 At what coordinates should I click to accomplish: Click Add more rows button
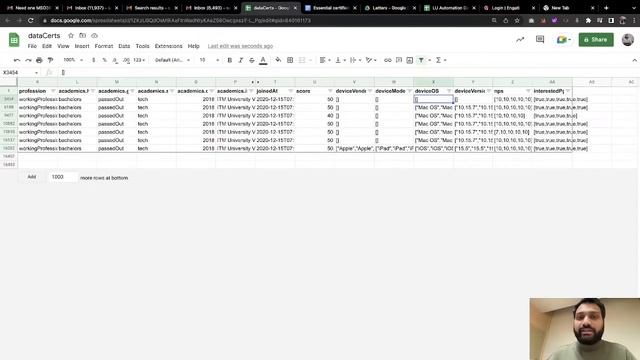(32, 177)
